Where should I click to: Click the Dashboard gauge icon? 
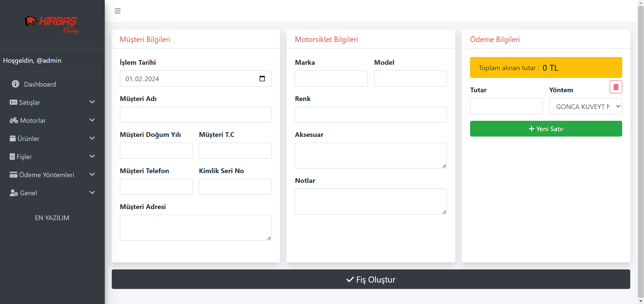point(15,84)
